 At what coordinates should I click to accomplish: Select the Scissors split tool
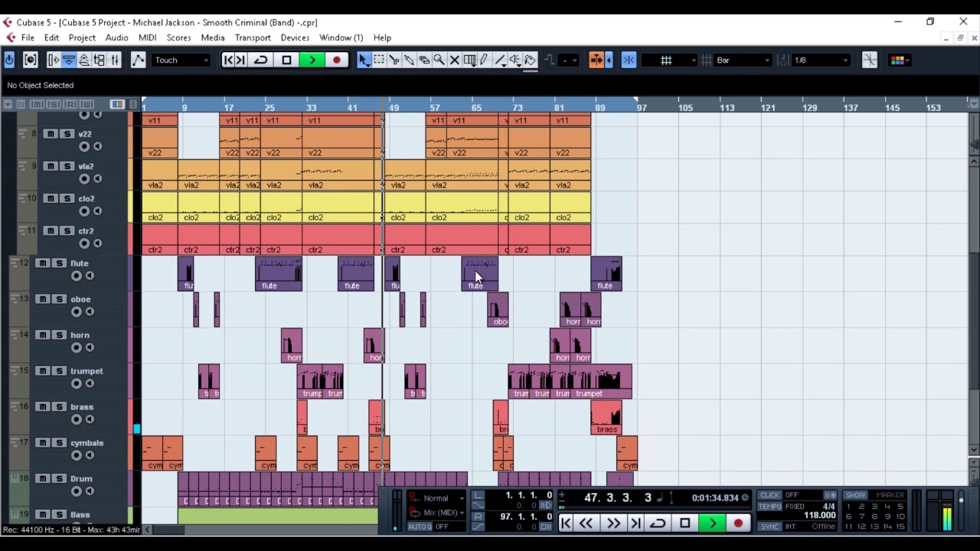pyautogui.click(x=394, y=60)
